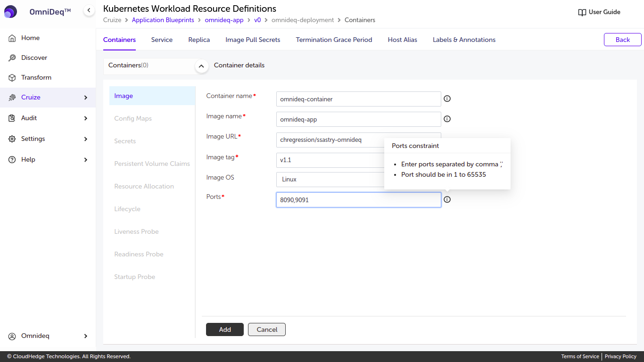The height and width of the screenshot is (362, 644).
Task: Select the Resource Allocation section
Action: [x=152, y=186]
